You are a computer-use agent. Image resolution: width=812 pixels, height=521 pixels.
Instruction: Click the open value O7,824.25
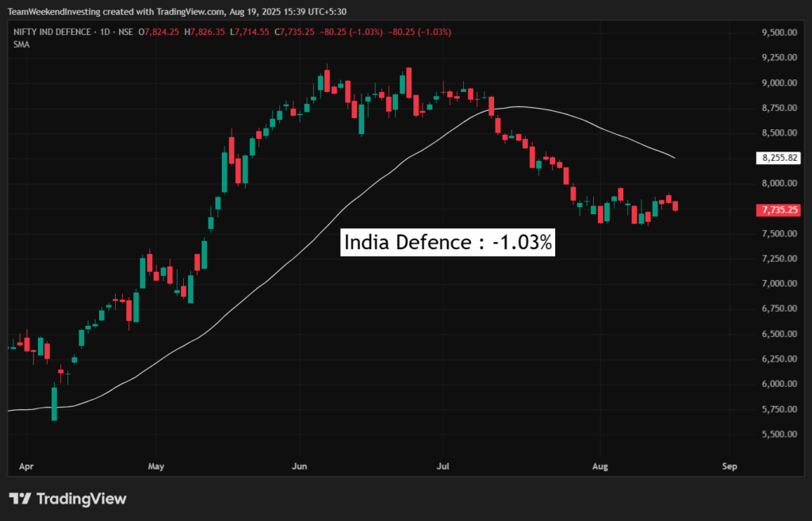[x=159, y=32]
